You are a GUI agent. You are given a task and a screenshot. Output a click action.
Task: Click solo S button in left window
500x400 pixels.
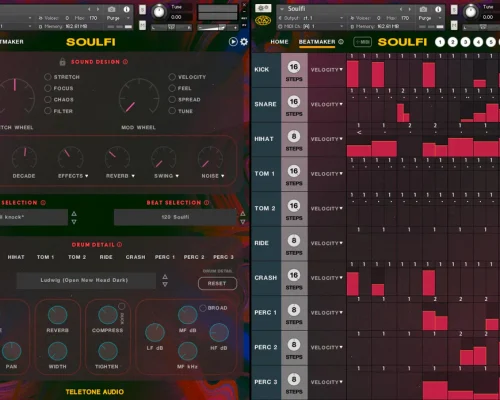142,10
